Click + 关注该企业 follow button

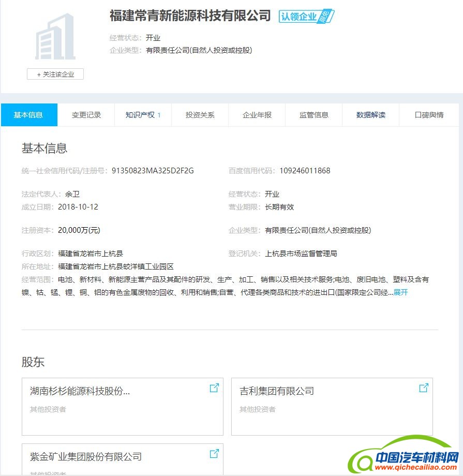tap(55, 75)
